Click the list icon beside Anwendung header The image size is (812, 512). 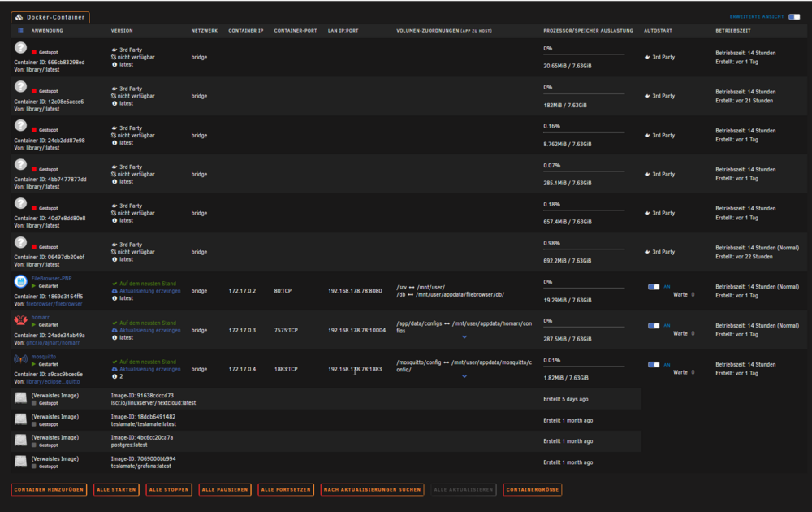click(21, 31)
